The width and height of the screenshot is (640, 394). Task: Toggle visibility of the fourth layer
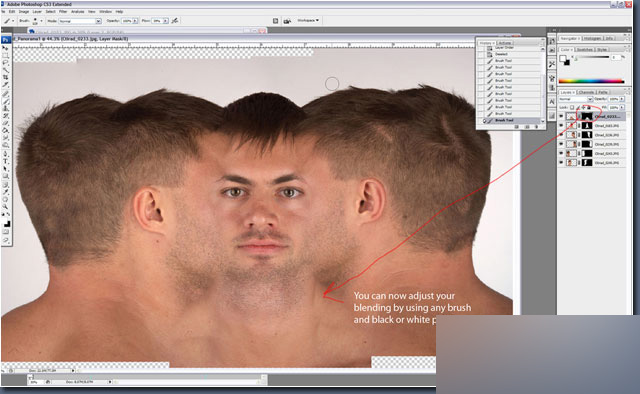[561, 144]
